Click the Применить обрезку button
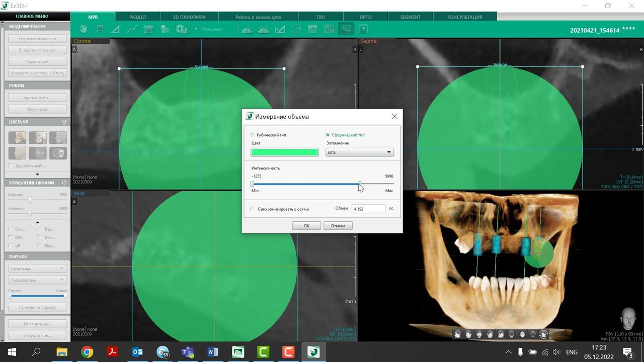Image resolution: width=644 pixels, height=362 pixels. (x=37, y=307)
